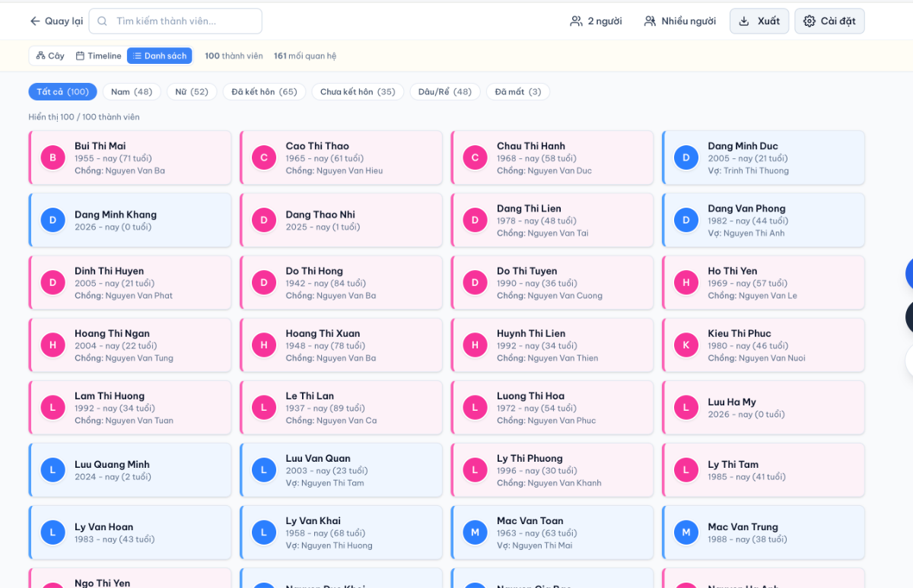The image size is (913, 588).
Task: Click spouse text Chồng: Nguyen Van Phat
Action: (123, 296)
